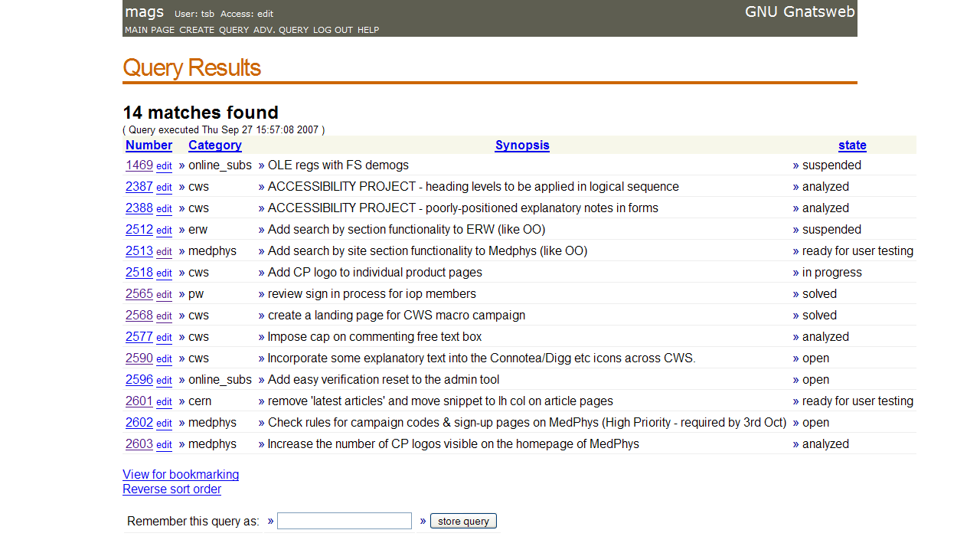Edit problem report 2568

pyautogui.click(x=164, y=316)
